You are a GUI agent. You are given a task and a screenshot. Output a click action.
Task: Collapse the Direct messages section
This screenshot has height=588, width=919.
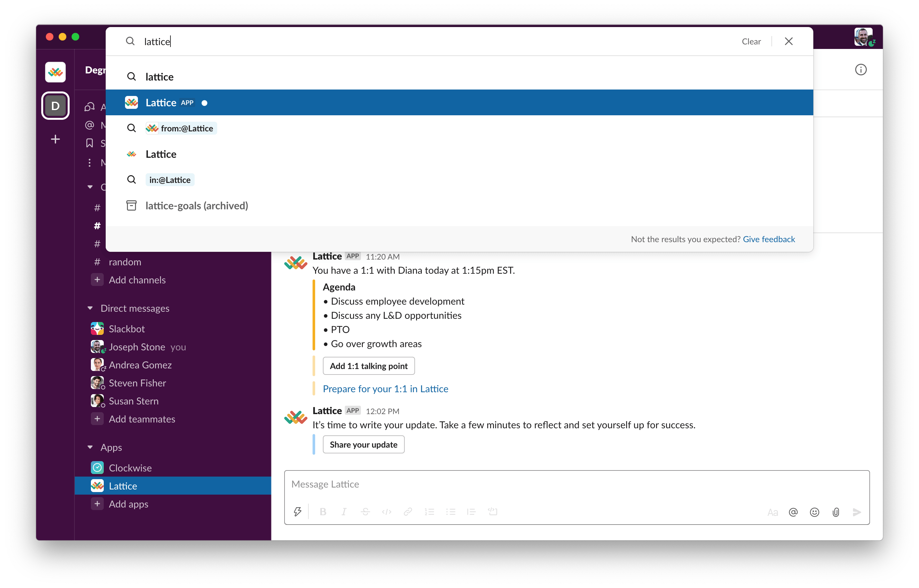coord(90,308)
